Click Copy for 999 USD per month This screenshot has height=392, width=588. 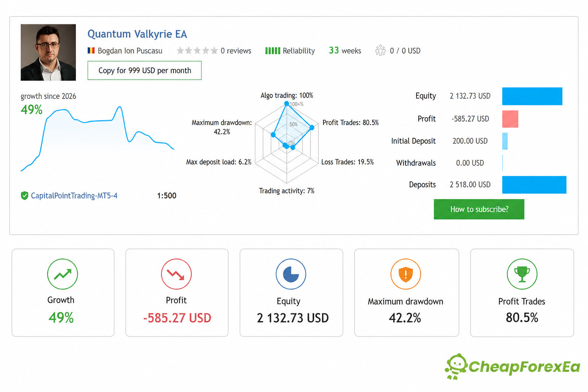(144, 70)
